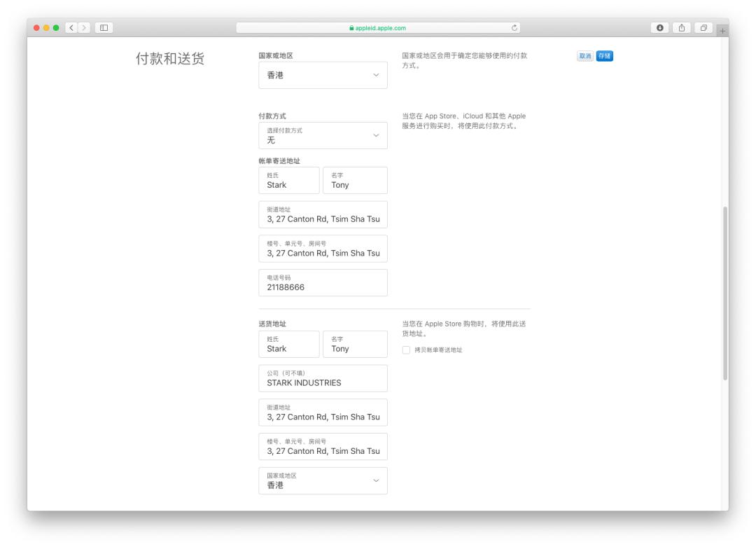756x547 pixels.
Task: Select the 电话号码 field showing 21188666
Action: coord(323,282)
